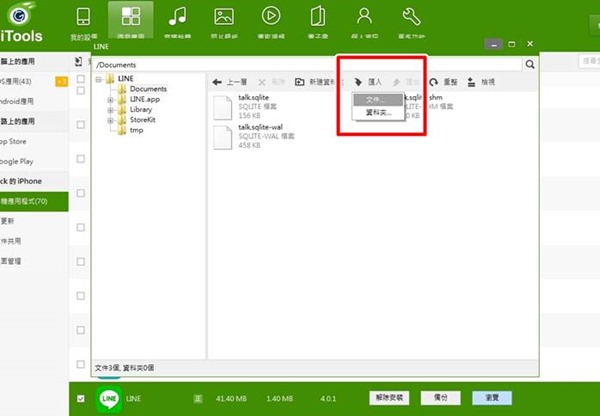Click the /Documents path field
This screenshot has height=416, width=600.
pos(308,65)
